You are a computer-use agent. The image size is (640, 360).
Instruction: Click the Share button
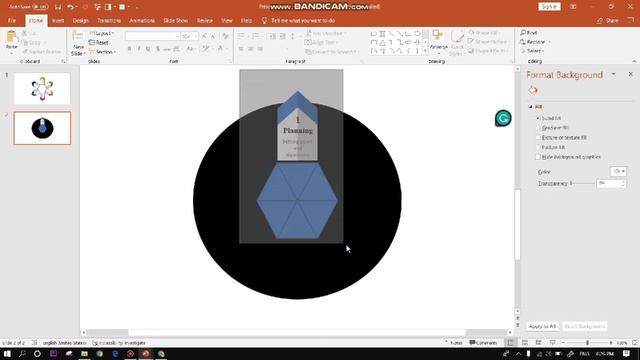click(x=607, y=20)
